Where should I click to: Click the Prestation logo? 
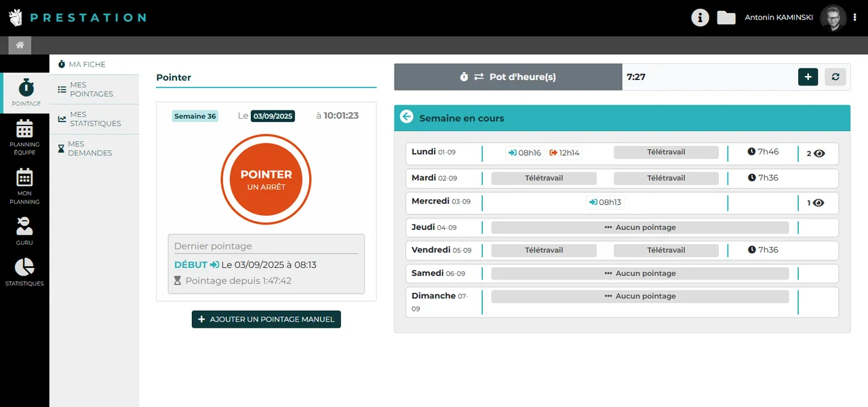point(77,18)
